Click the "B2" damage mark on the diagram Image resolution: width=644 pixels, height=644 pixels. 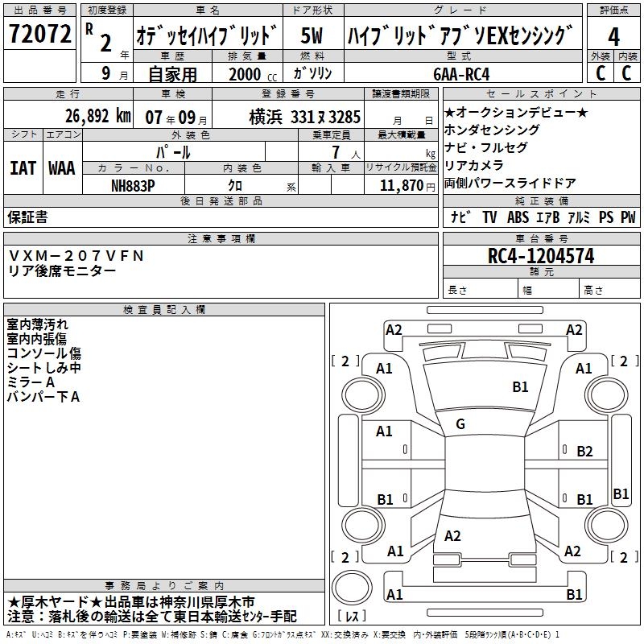585,452
